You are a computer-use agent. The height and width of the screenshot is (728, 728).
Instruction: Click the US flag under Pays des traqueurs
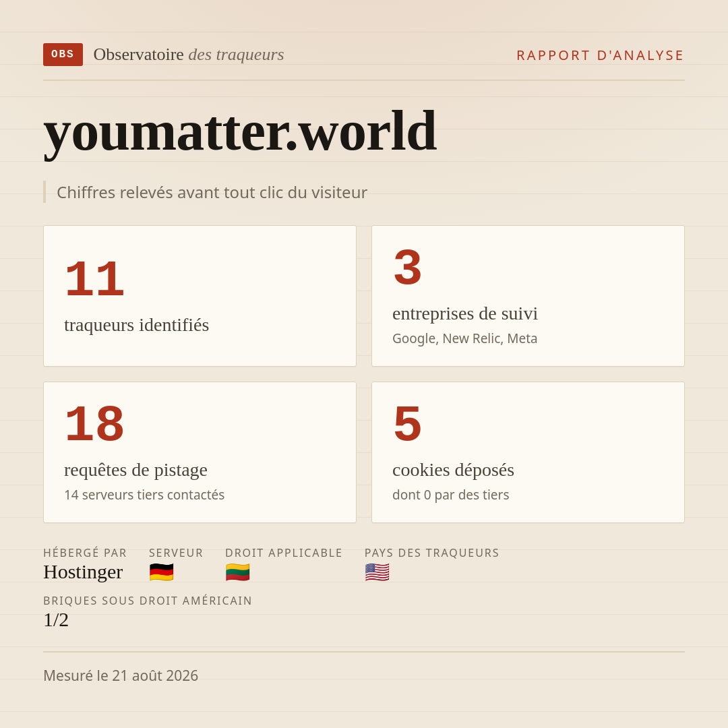pyautogui.click(x=377, y=572)
